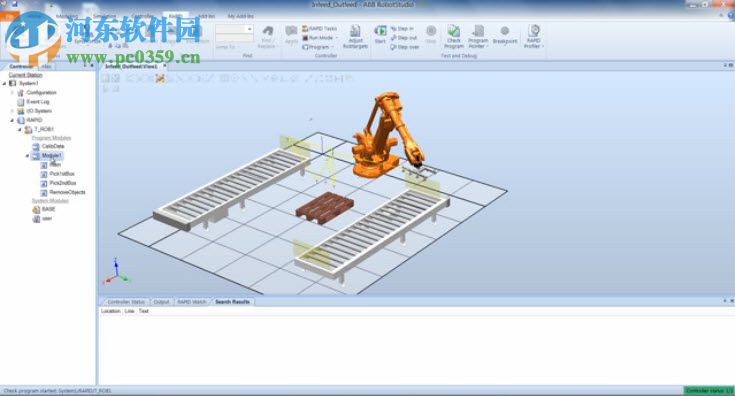Click Step Over
The height and width of the screenshot is (396, 735).
(x=405, y=47)
